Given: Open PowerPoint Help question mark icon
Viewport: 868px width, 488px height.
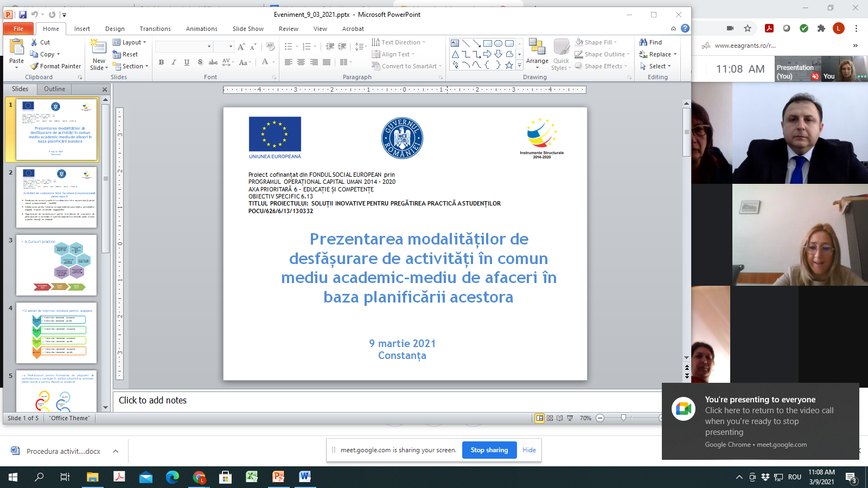Looking at the screenshot, I should click(x=685, y=28).
